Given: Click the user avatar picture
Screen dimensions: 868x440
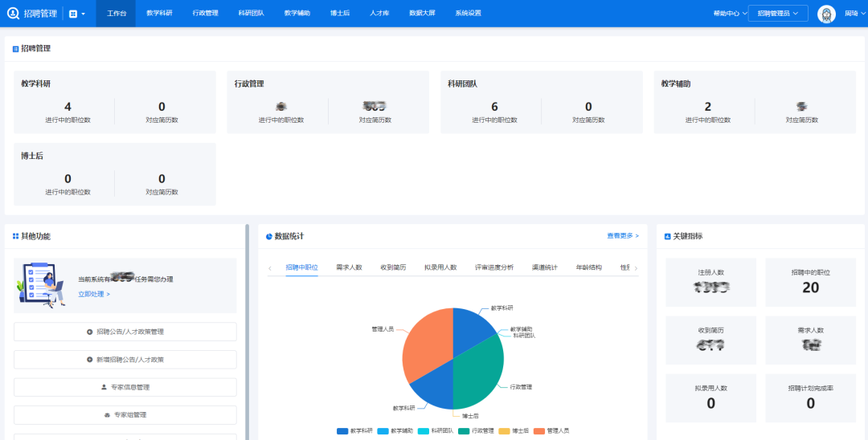Looking at the screenshot, I should pyautogui.click(x=826, y=14).
